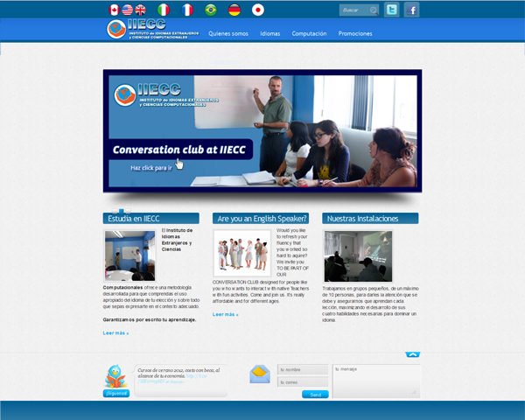
Task: Select the Brazil flag icon
Action: tap(211, 10)
